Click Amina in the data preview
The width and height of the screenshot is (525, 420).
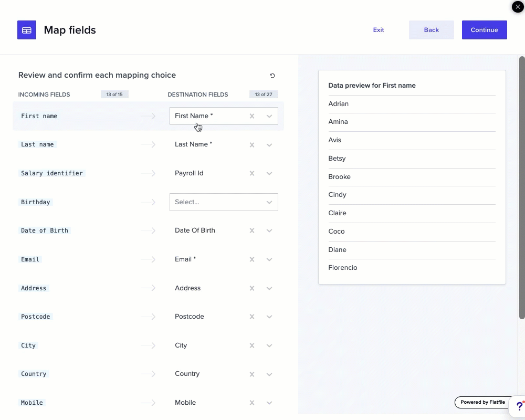pyautogui.click(x=338, y=122)
